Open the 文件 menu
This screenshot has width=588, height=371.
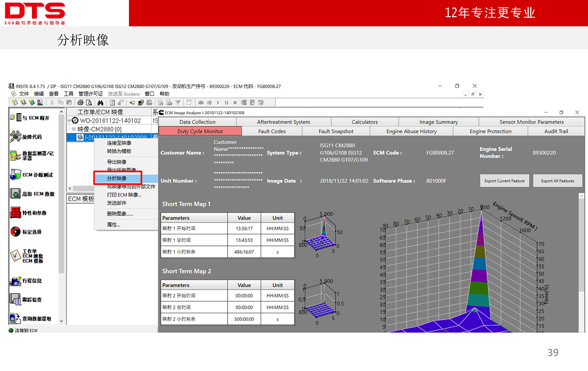[x=24, y=94]
